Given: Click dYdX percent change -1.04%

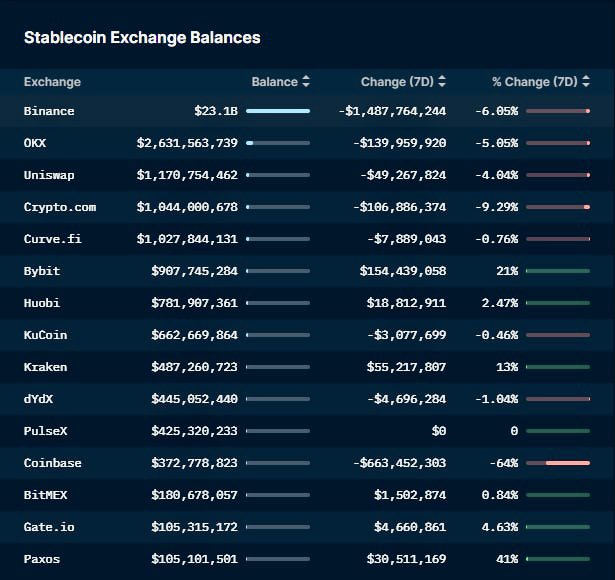Looking at the screenshot, I should click(x=497, y=399).
